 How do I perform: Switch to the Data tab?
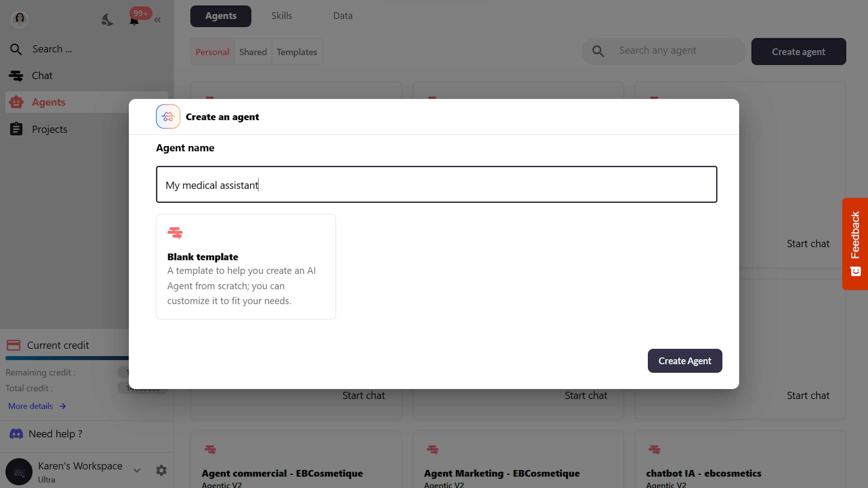click(343, 16)
